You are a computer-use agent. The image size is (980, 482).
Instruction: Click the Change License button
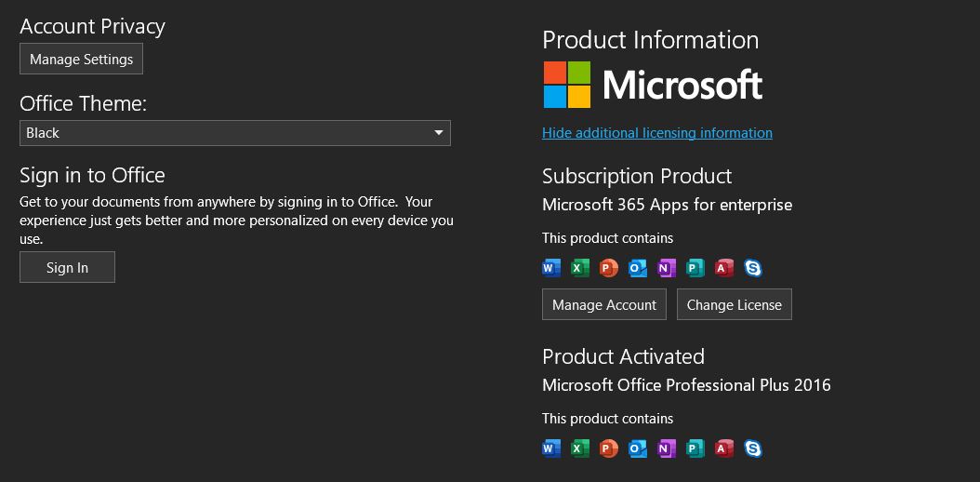coord(735,304)
